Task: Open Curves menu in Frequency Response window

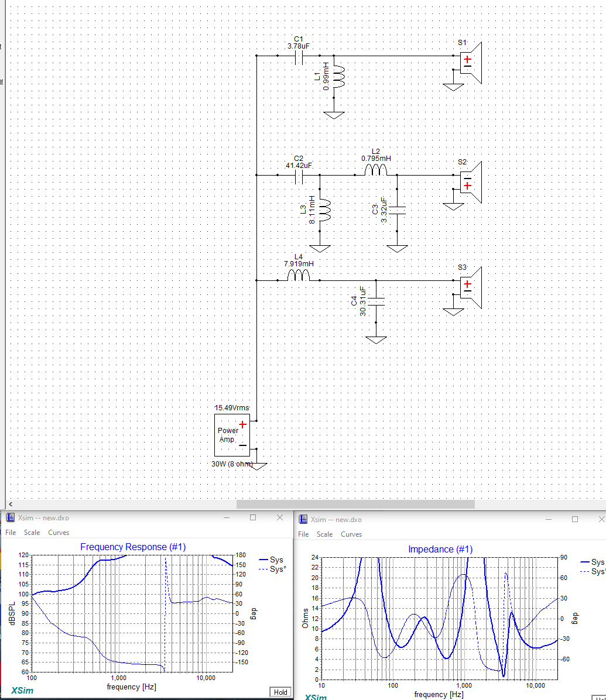Action: pyautogui.click(x=59, y=533)
